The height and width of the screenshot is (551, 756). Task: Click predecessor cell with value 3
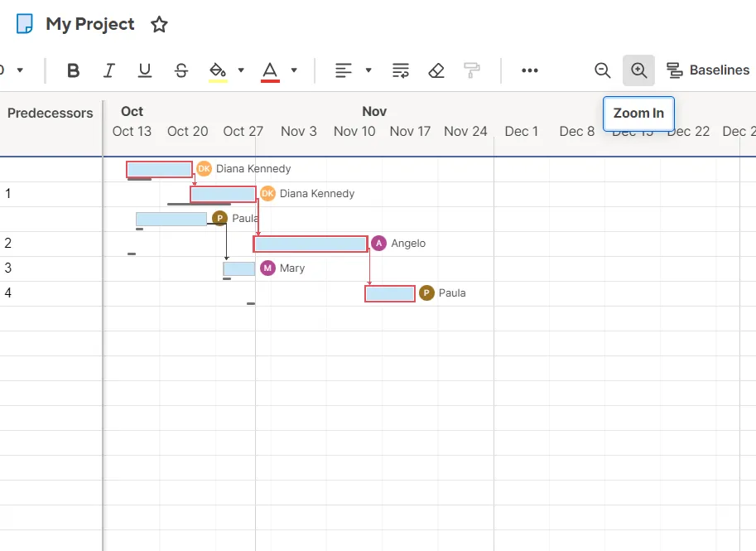pos(51,268)
